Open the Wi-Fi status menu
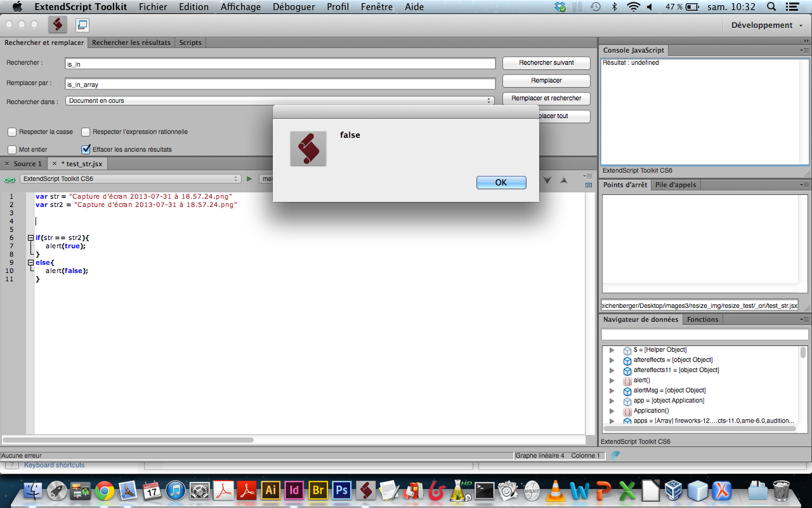This screenshot has width=812, height=508. (633, 7)
